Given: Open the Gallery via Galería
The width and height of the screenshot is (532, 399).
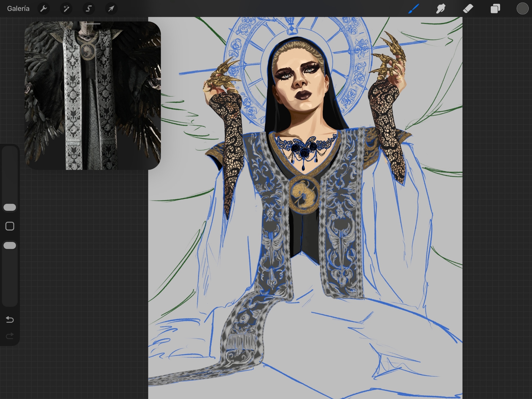Looking at the screenshot, I should (18, 9).
